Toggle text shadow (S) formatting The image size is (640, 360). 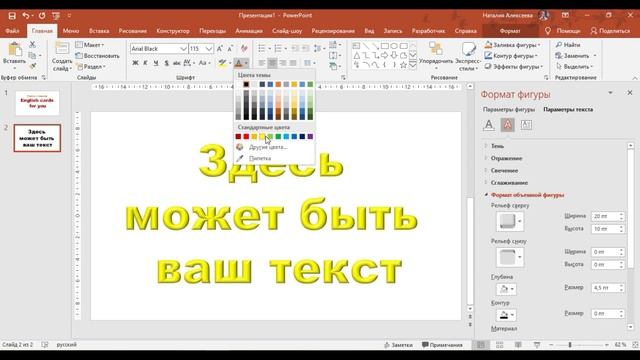[166, 63]
